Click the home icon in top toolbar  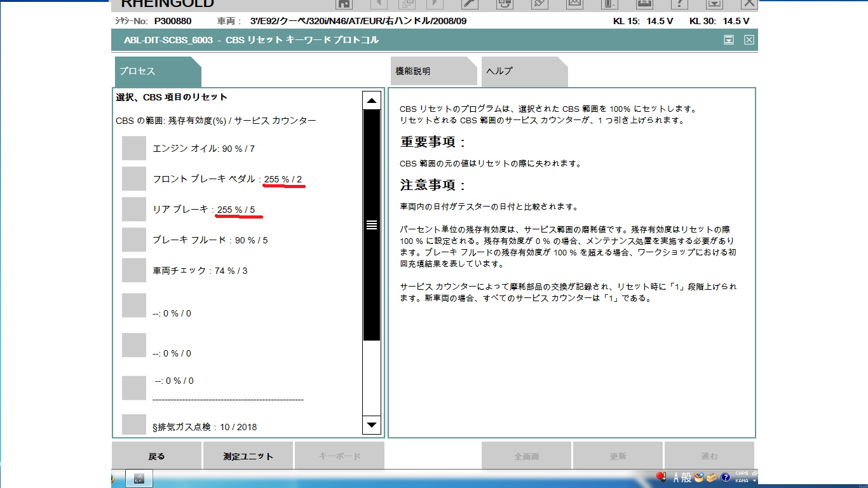pyautogui.click(x=344, y=4)
